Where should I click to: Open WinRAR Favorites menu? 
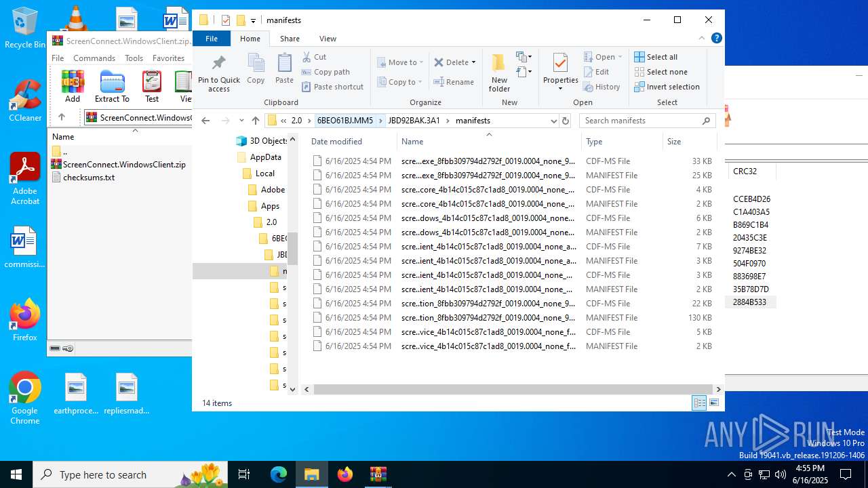coord(168,58)
